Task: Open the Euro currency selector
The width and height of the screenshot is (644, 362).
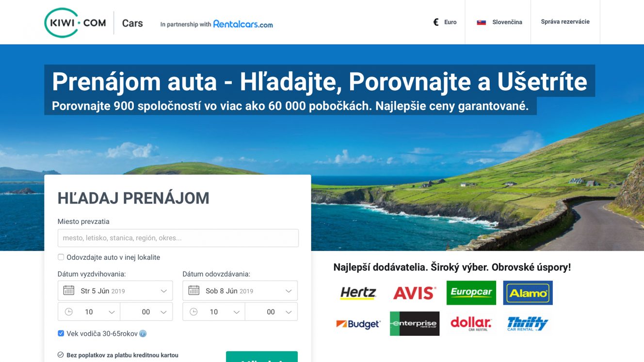Action: [x=445, y=22]
